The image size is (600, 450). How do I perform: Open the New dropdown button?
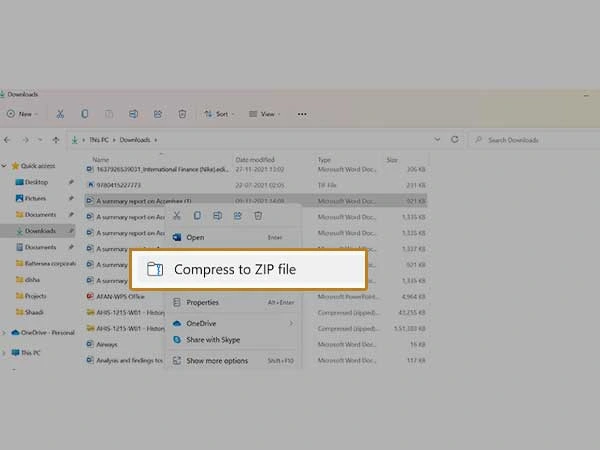(22, 114)
